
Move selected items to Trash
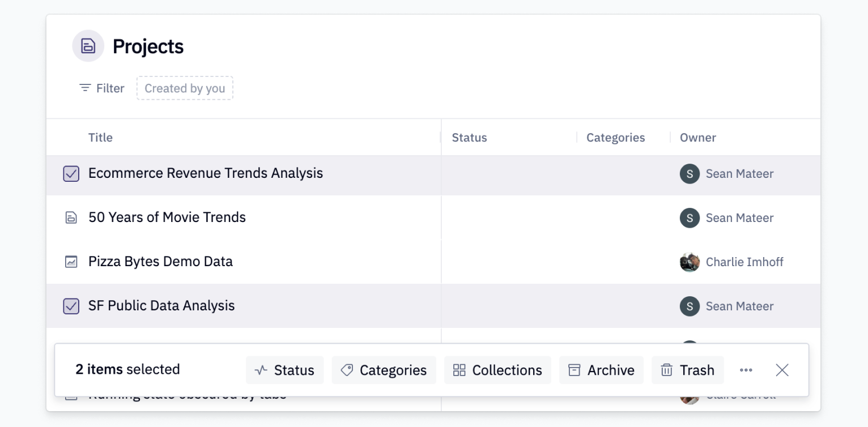point(687,370)
